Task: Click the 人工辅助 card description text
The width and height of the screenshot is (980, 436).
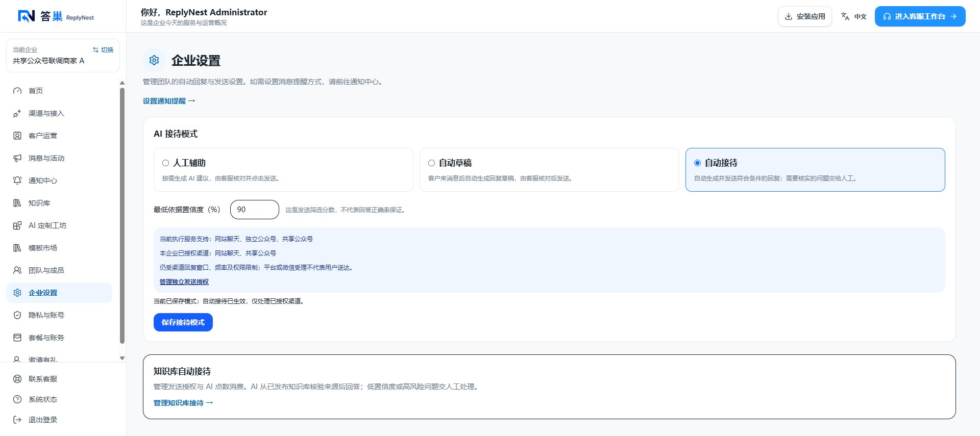Action: point(220,178)
